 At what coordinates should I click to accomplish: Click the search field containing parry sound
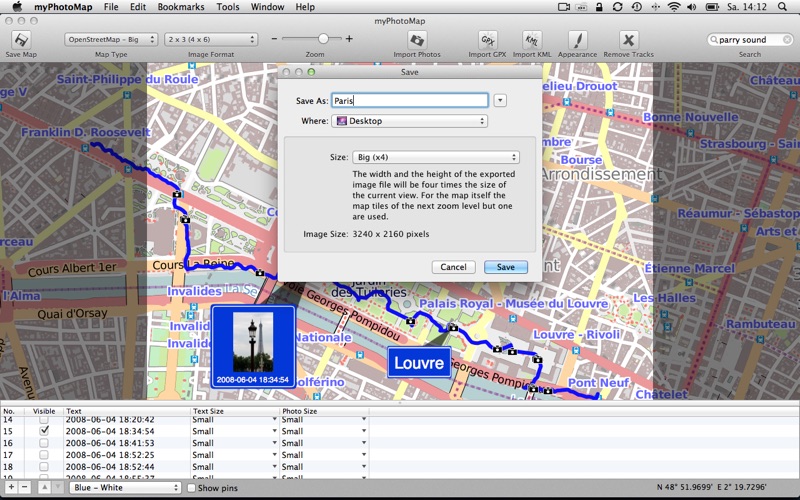(750, 40)
